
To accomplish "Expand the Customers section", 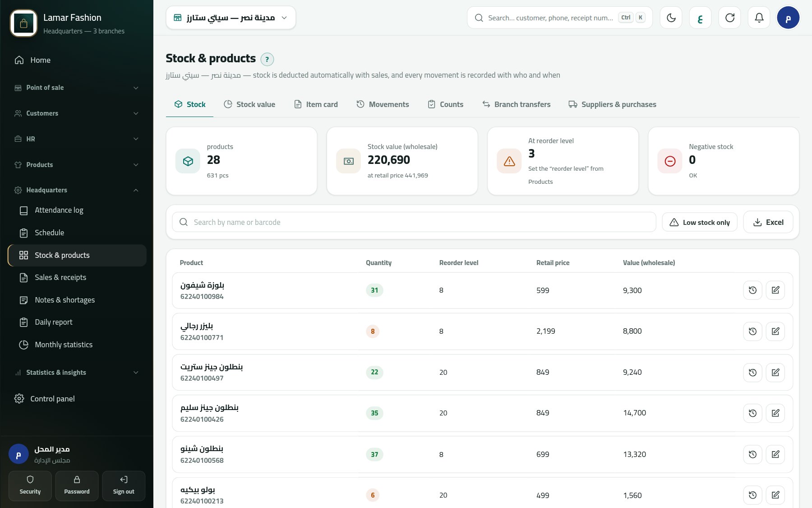I will 77,113.
